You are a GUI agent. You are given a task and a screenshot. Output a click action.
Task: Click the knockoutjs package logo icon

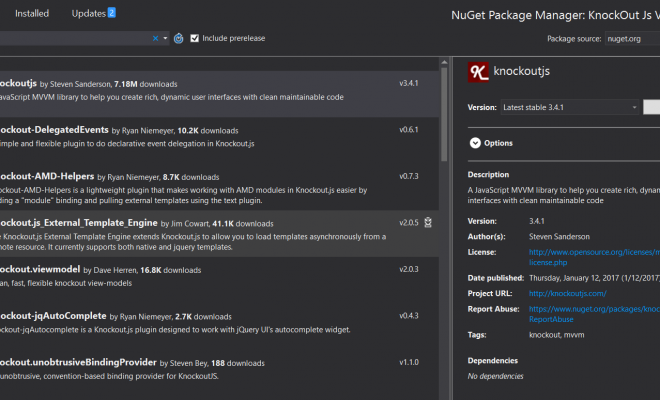point(478,72)
